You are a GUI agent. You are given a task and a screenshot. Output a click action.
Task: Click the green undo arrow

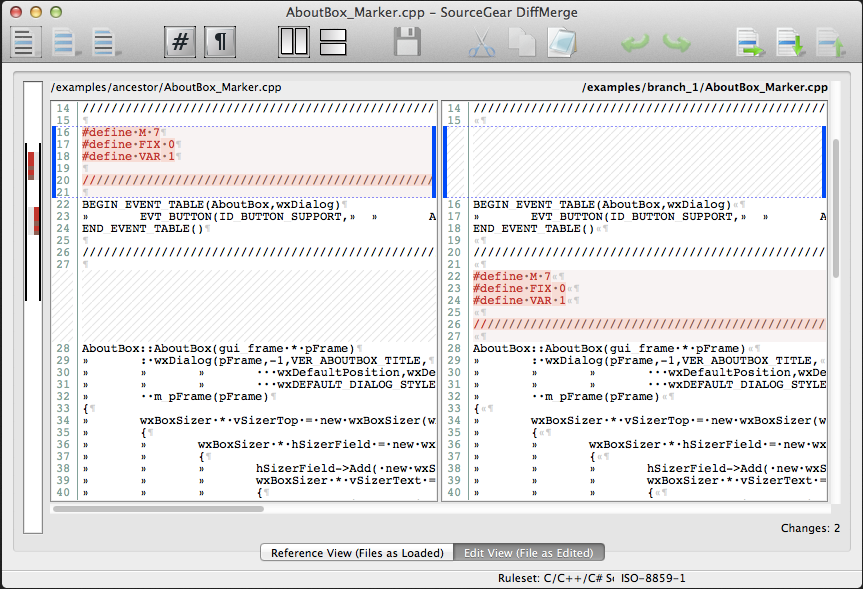pyautogui.click(x=635, y=43)
